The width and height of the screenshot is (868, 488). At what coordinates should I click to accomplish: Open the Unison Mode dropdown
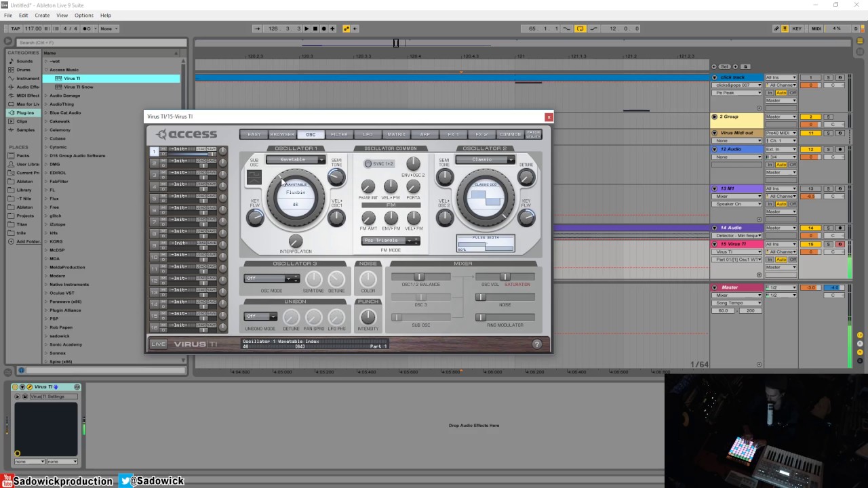tap(261, 316)
